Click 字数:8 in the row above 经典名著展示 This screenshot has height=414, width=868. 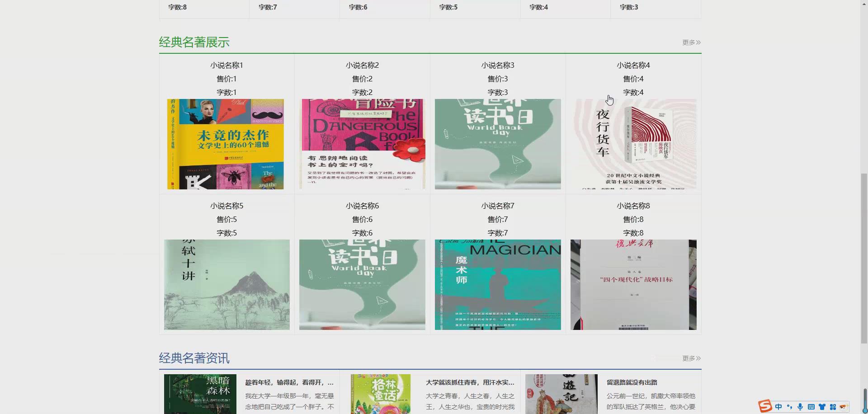pyautogui.click(x=177, y=7)
